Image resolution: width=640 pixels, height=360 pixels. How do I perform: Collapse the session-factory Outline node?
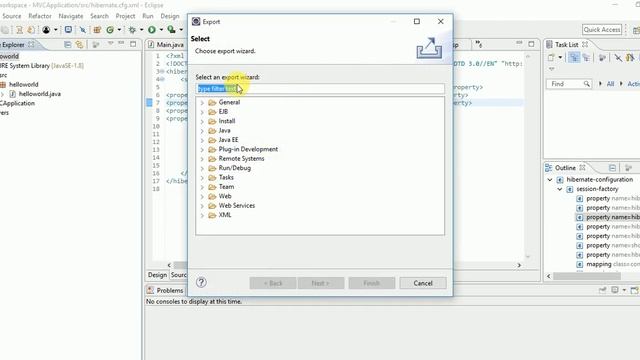point(560,189)
